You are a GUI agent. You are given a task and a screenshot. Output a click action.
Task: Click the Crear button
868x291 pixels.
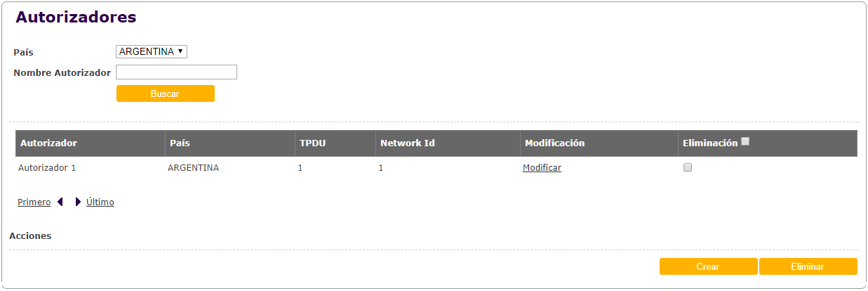point(708,266)
